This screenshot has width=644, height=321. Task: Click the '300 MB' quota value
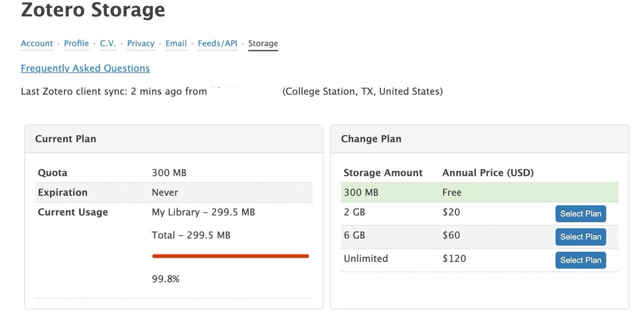[x=169, y=173]
